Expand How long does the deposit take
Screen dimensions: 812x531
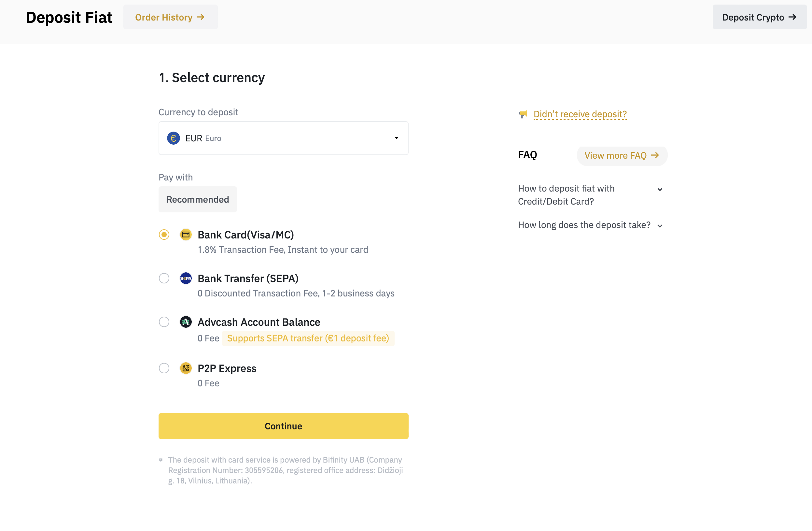tap(590, 225)
